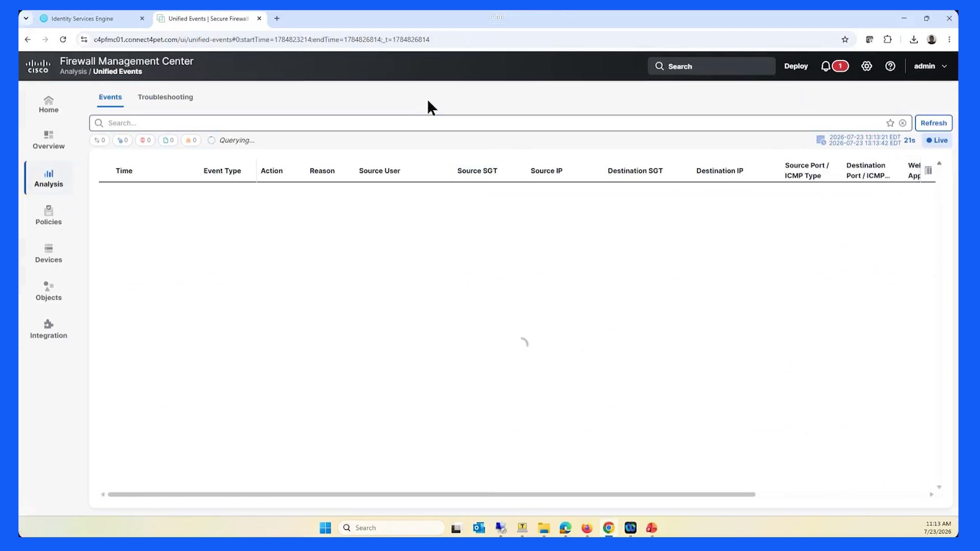The image size is (980, 551).
Task: Open Chrome from the Windows taskbar
Action: (608, 528)
